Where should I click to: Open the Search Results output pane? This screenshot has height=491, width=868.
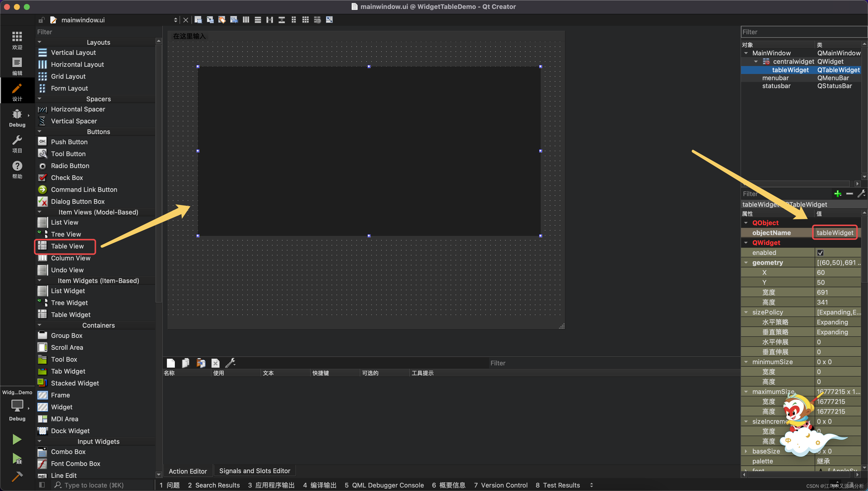coord(214,485)
